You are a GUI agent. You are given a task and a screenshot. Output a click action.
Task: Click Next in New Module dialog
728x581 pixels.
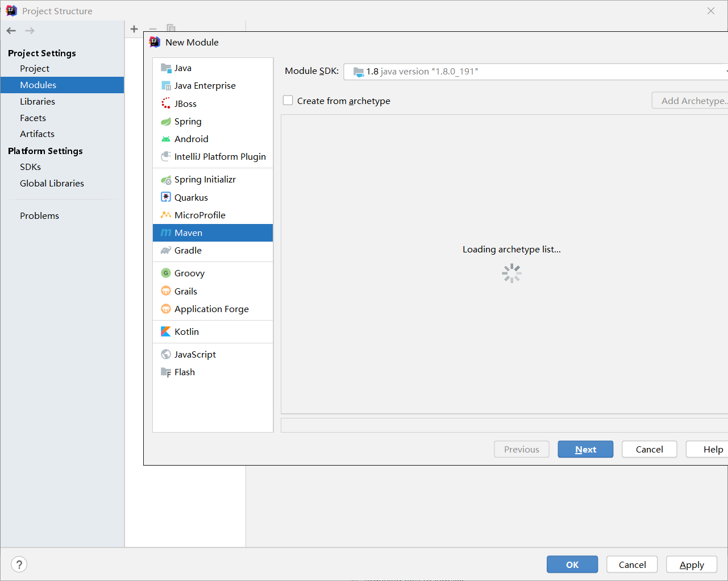pyautogui.click(x=585, y=449)
